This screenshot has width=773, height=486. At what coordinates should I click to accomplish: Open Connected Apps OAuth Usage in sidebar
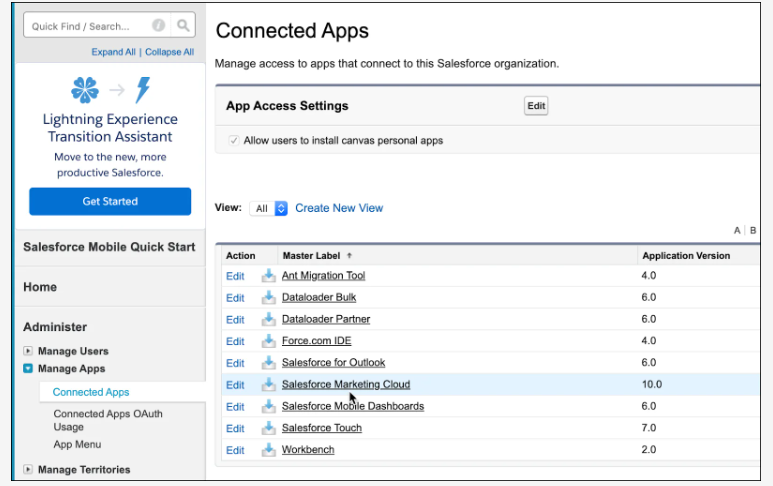[108, 420]
